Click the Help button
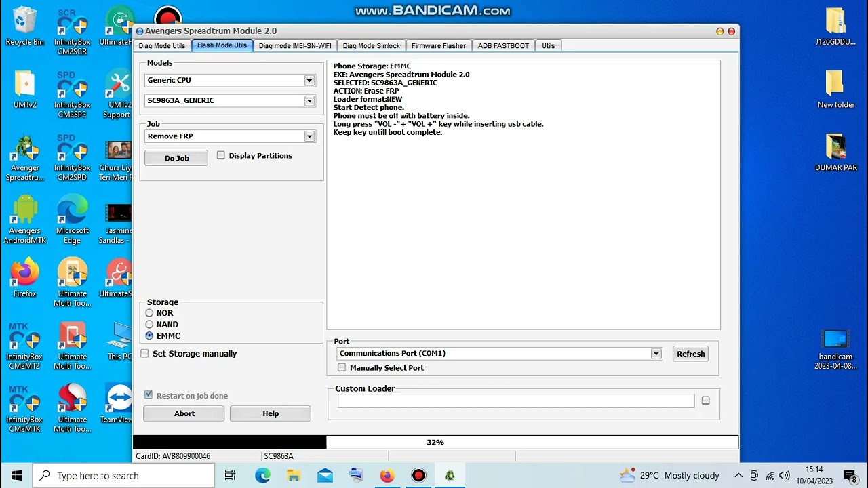868x488 pixels. tap(271, 413)
